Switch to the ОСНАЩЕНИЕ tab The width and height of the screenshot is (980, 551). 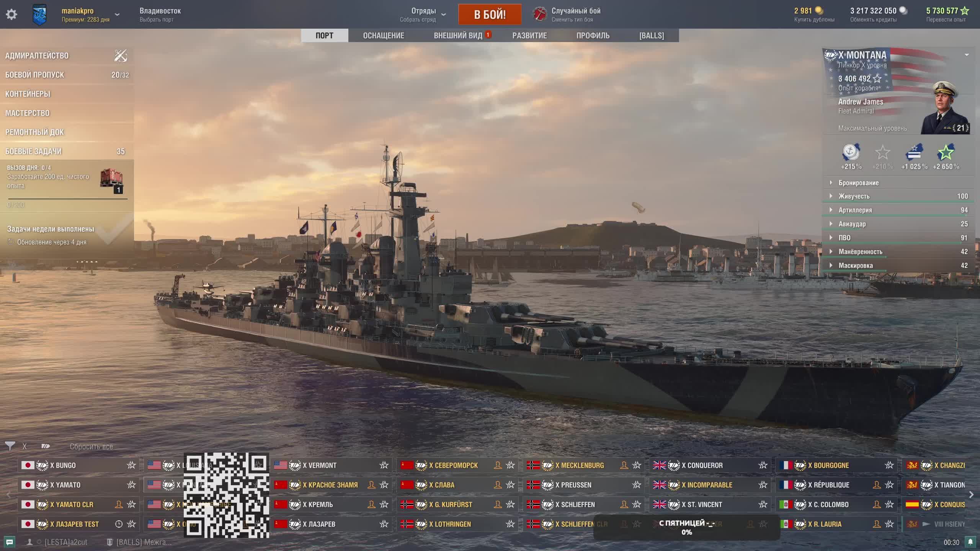(383, 36)
